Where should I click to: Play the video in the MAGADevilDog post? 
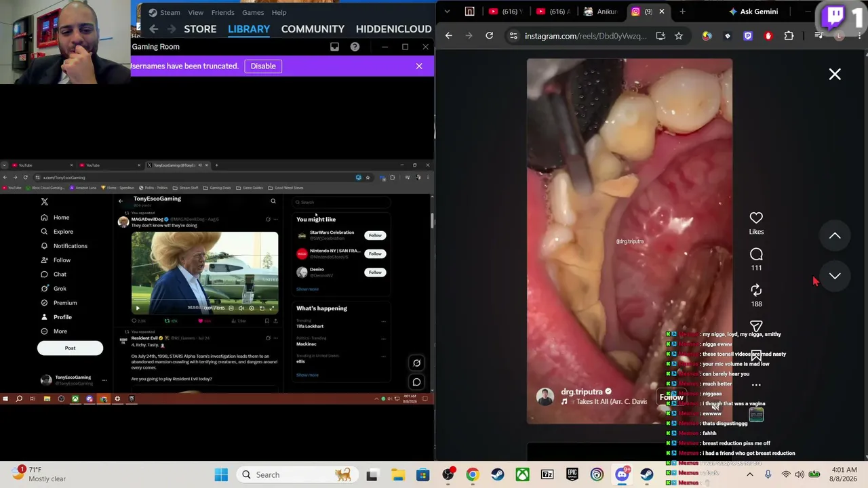tap(138, 308)
